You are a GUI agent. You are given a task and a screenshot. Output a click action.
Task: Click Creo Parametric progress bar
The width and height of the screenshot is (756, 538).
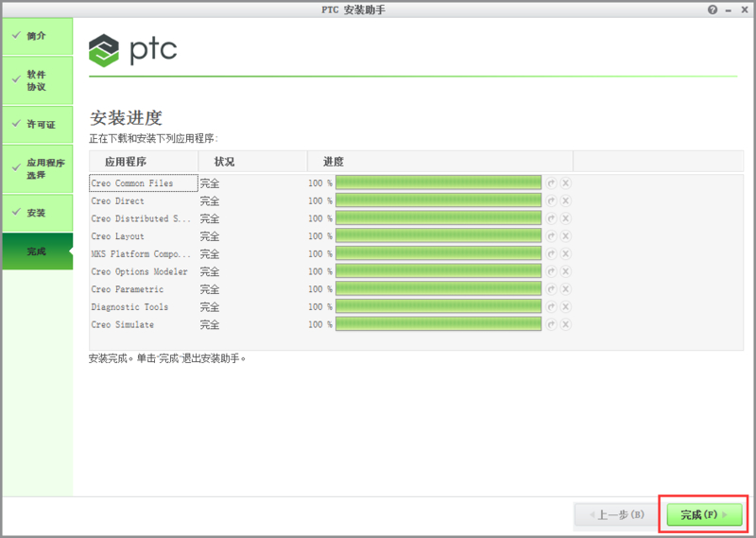438,288
